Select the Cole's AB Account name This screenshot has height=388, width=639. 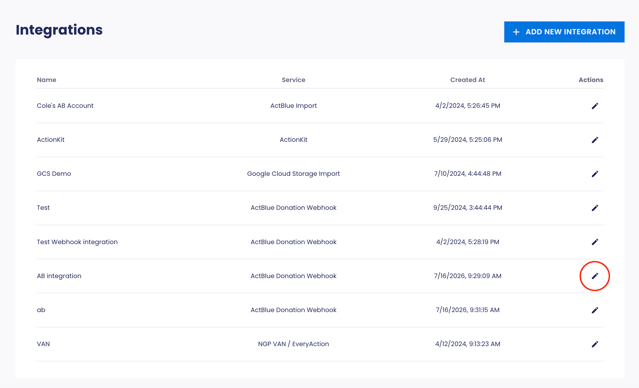point(65,106)
